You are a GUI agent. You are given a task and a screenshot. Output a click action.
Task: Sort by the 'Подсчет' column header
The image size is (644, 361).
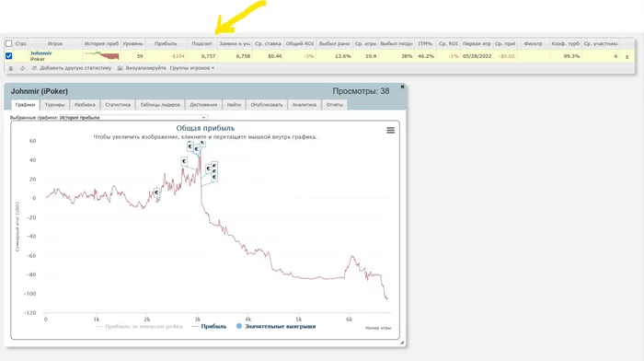tap(202, 43)
